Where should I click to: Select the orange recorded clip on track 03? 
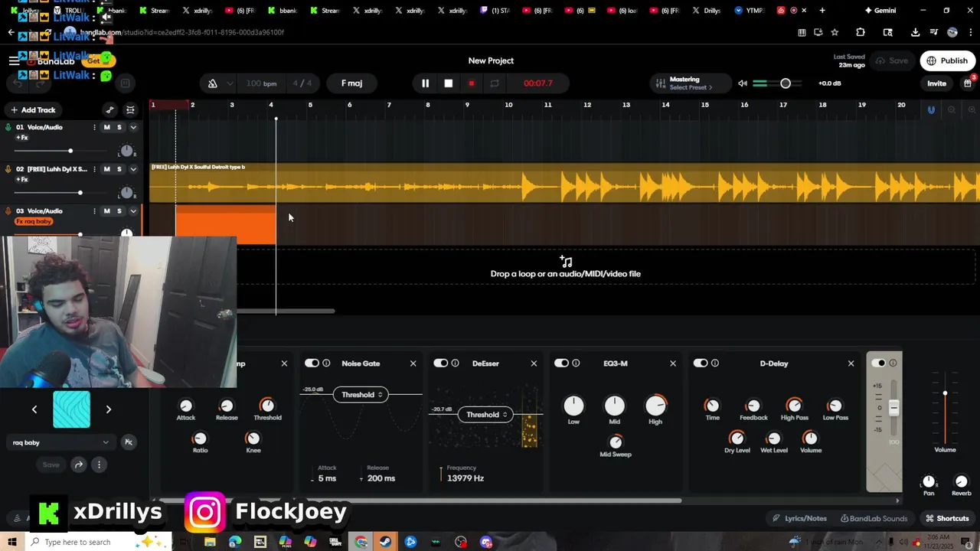tap(226, 225)
